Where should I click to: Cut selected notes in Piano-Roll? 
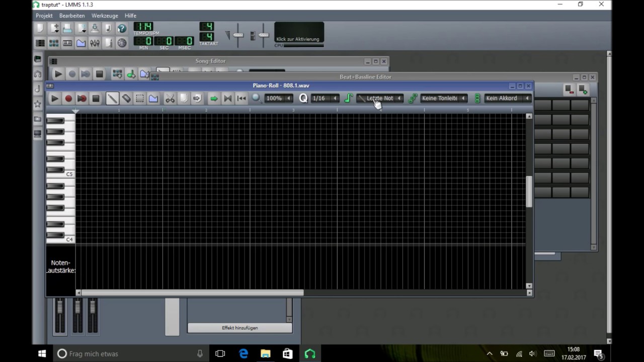(x=170, y=99)
